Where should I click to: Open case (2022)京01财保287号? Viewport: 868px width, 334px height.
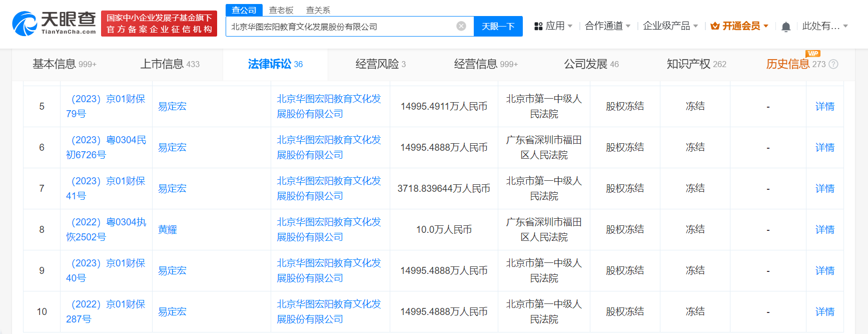pos(106,311)
